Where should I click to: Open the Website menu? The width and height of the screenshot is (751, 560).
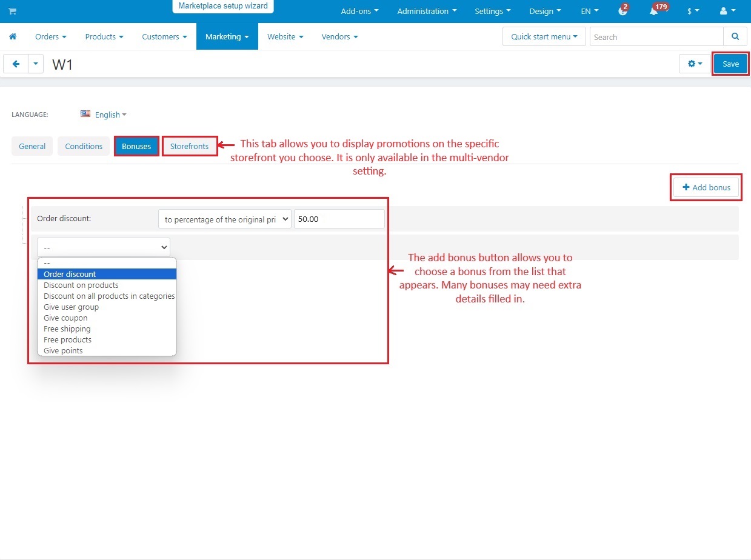(285, 36)
